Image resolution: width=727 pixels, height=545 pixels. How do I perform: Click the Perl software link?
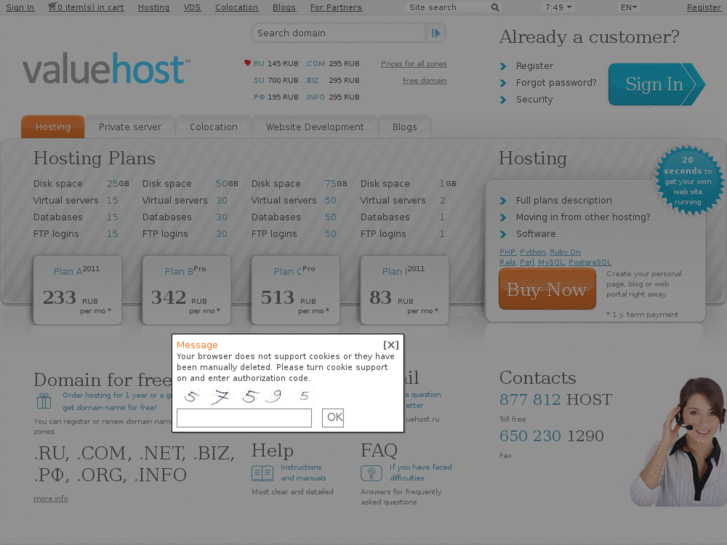tap(527, 262)
